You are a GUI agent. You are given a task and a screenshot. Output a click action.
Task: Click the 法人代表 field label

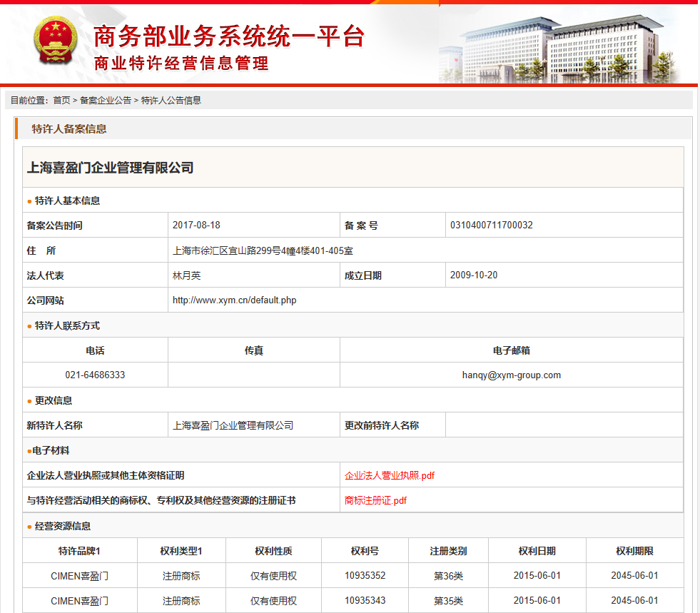click(x=45, y=275)
